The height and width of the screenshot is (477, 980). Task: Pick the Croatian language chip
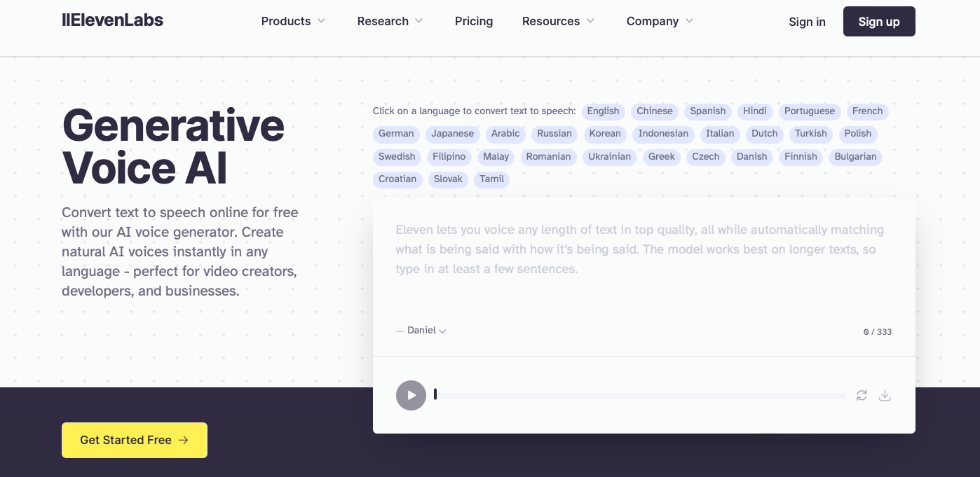pyautogui.click(x=397, y=179)
